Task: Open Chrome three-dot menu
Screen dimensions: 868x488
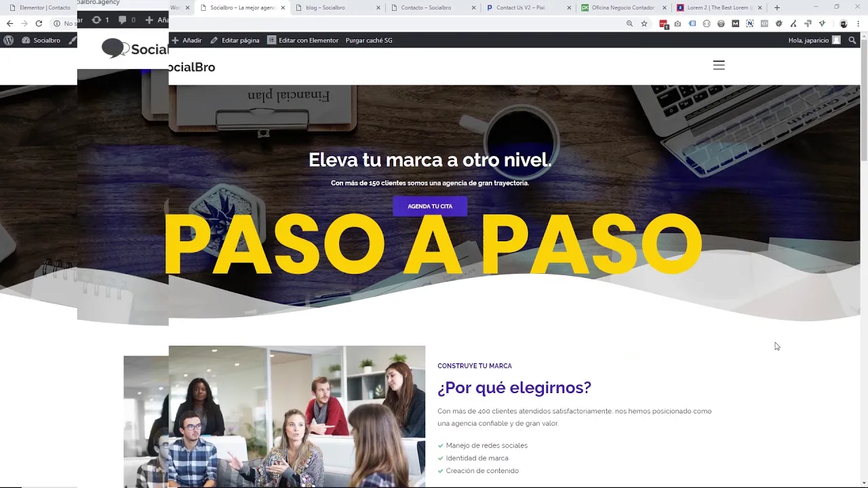Action: point(858,24)
